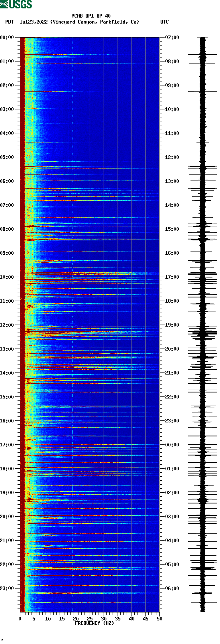Click the '18:00' PDT time label
Screen dimensions: 220x644
click(7, 469)
